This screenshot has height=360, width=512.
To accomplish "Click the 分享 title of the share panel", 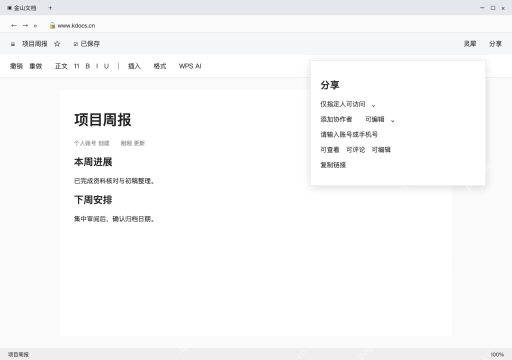I will click(330, 85).
